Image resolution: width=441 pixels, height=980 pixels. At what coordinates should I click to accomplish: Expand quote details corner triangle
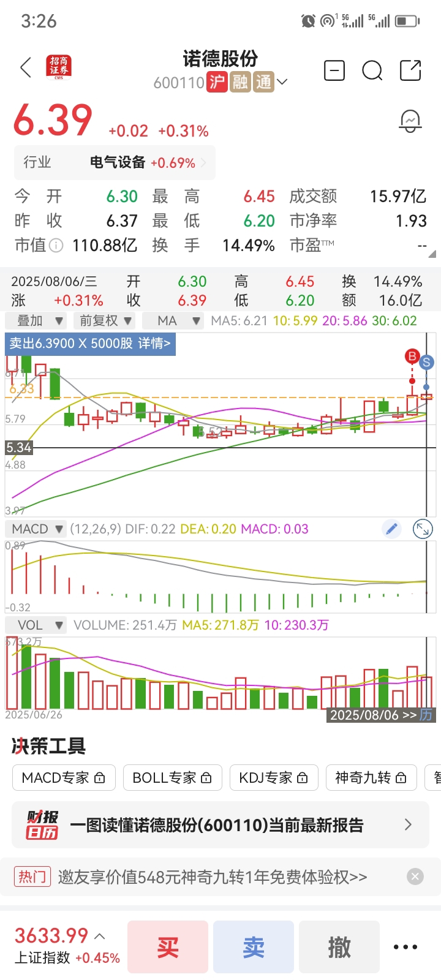[x=432, y=253]
